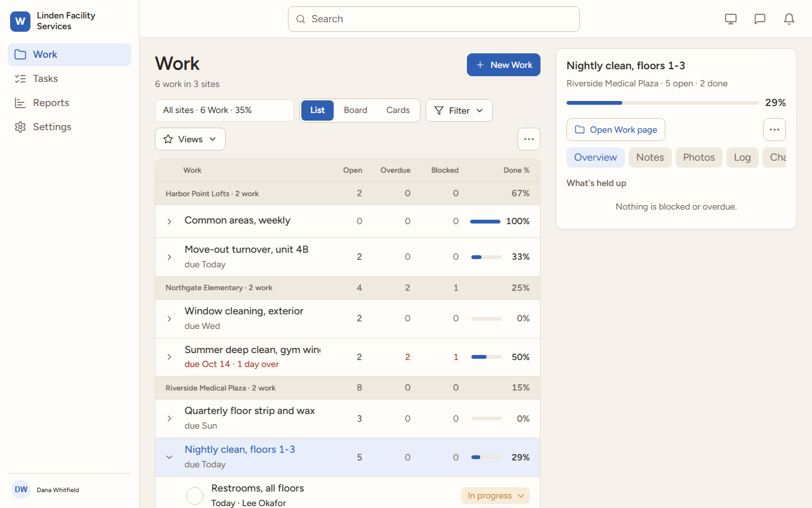Screen dimensions: 812x508
Task: Expand the Common areas, weekly row
Action: coord(169,222)
